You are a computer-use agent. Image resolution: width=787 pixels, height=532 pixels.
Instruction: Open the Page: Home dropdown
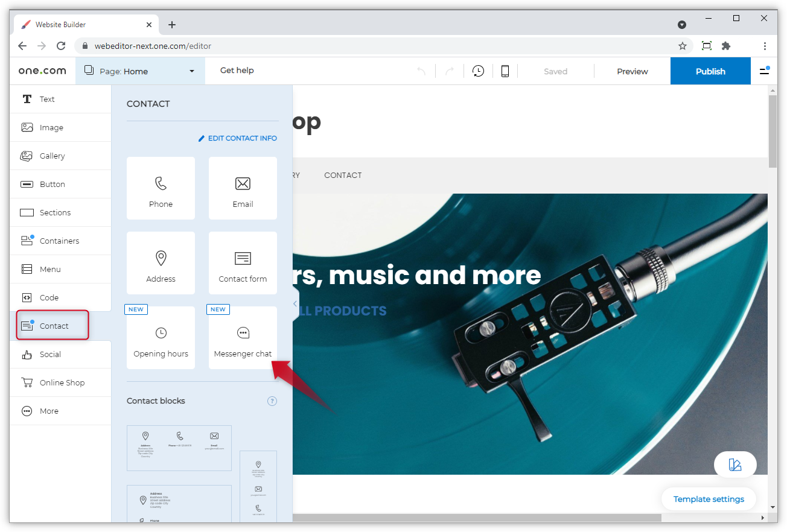click(140, 71)
